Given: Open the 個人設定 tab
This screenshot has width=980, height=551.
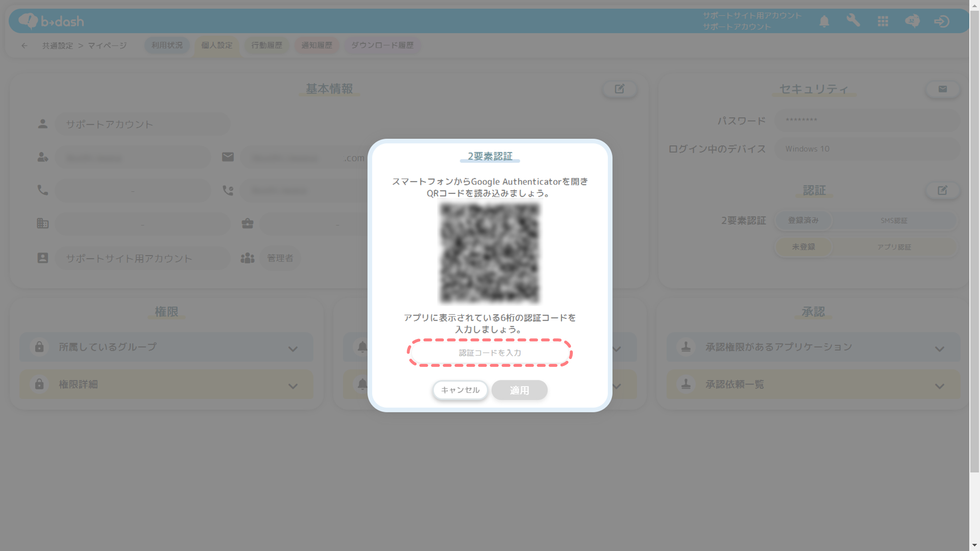Looking at the screenshot, I should [217, 45].
